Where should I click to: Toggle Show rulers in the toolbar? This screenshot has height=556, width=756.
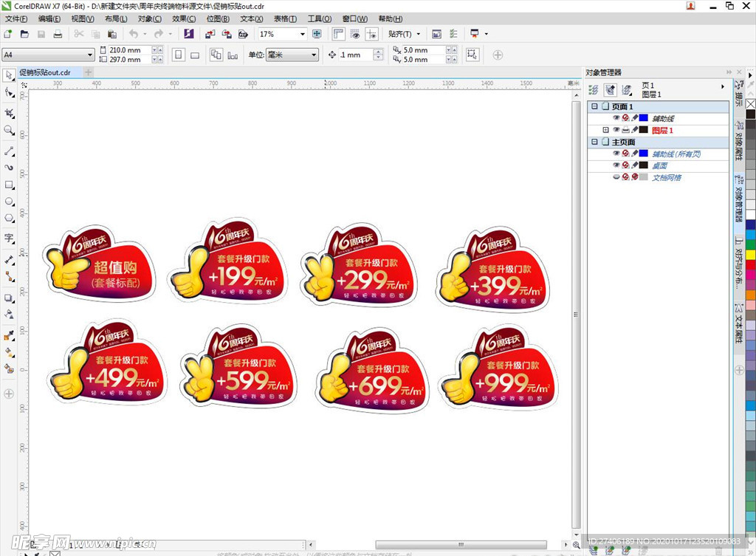coord(338,34)
